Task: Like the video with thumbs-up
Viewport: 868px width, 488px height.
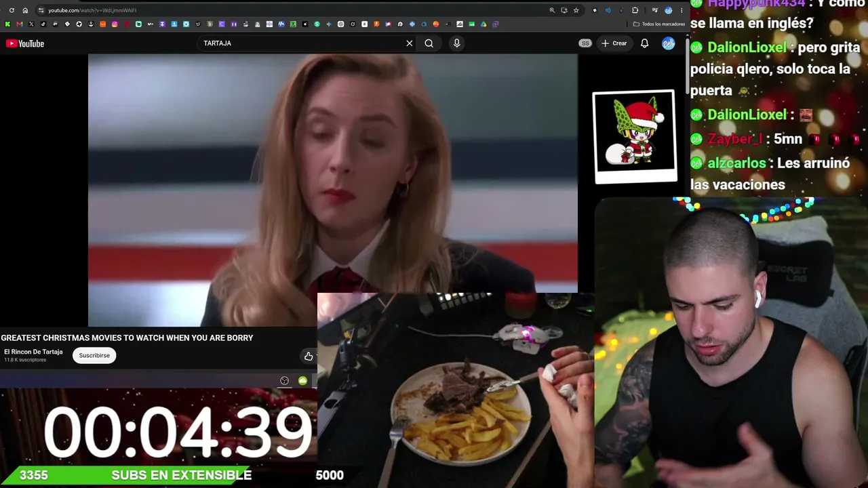Action: pyautogui.click(x=309, y=356)
